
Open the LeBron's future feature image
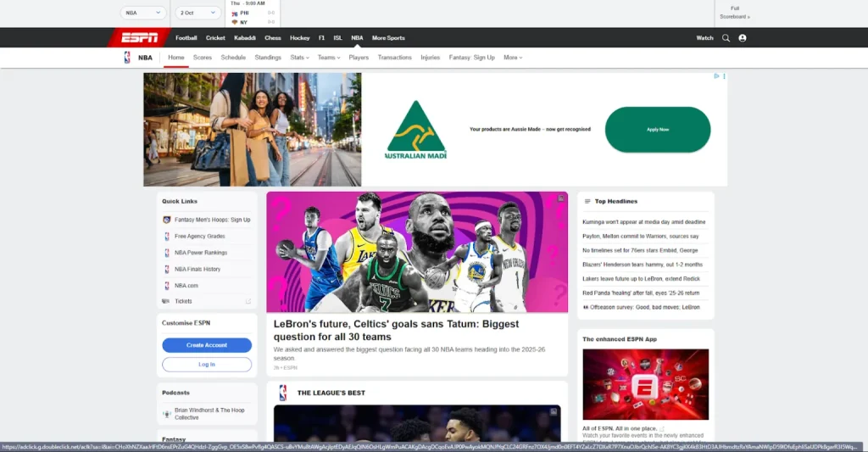click(416, 252)
